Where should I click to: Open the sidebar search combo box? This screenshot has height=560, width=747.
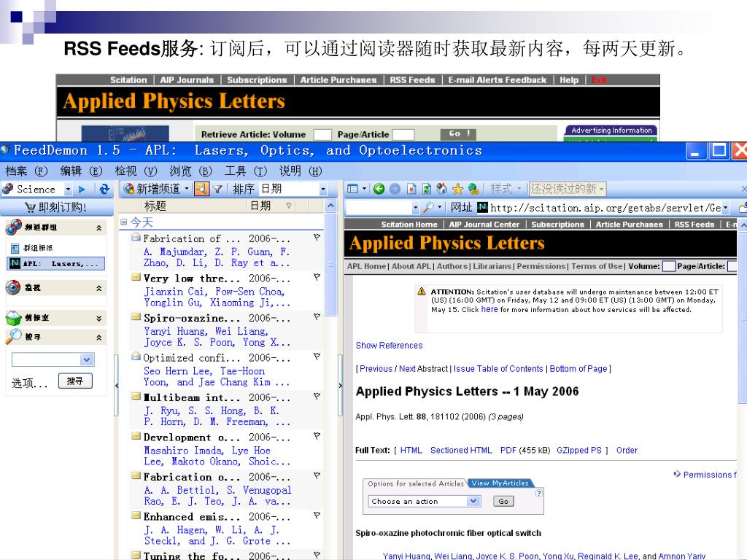pyautogui.click(x=53, y=359)
